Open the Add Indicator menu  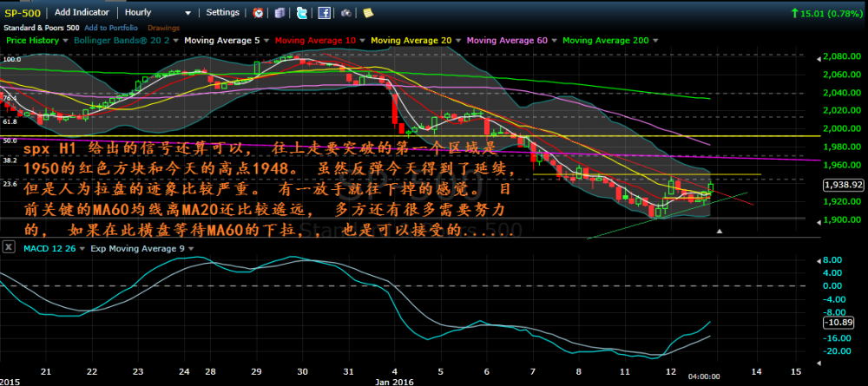tap(82, 13)
